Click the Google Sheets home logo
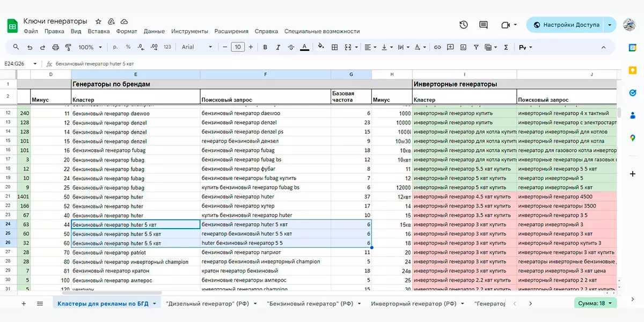Viewport: 644px width, 322px height. pos(12,26)
